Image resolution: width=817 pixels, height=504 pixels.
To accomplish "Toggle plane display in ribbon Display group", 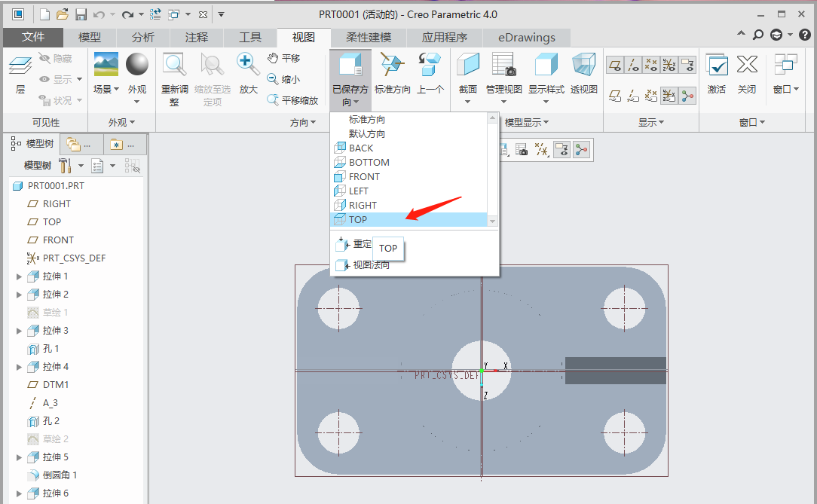I will coord(615,65).
